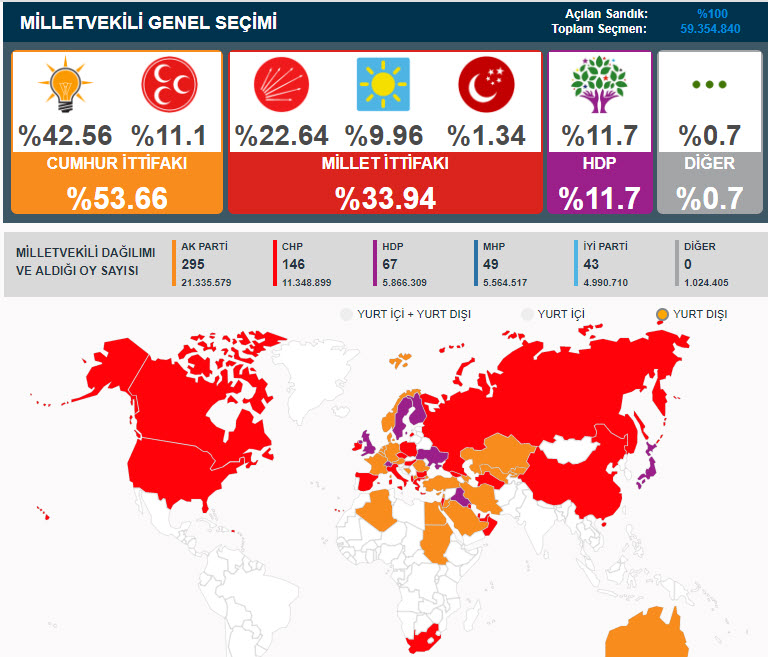Click the three green dots Diğer icon
The image size is (768, 657).
coord(709,84)
